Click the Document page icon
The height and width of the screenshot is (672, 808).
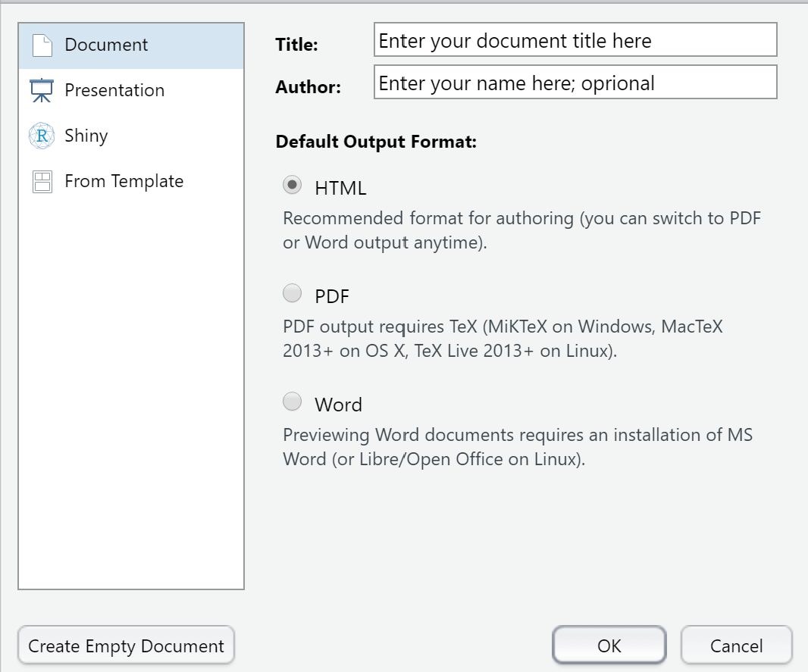click(42, 45)
